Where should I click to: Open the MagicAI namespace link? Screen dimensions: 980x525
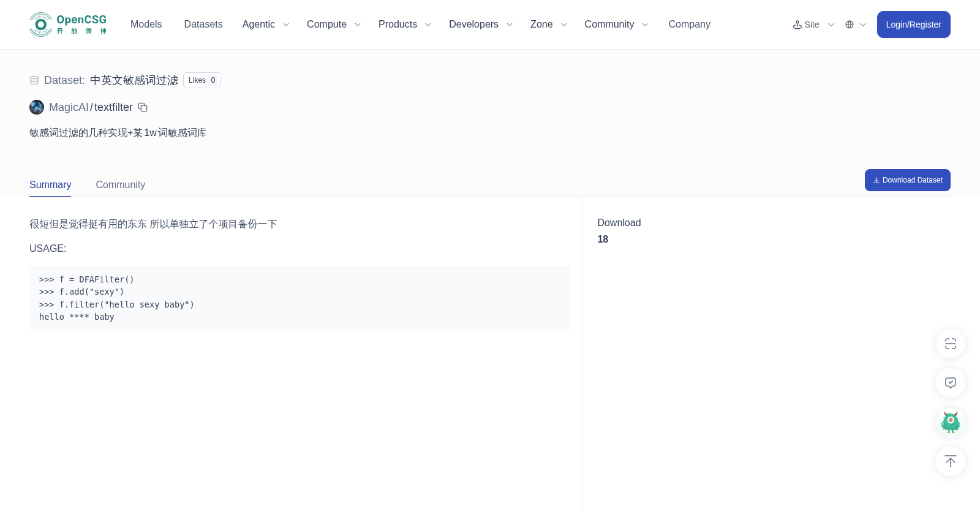69,107
